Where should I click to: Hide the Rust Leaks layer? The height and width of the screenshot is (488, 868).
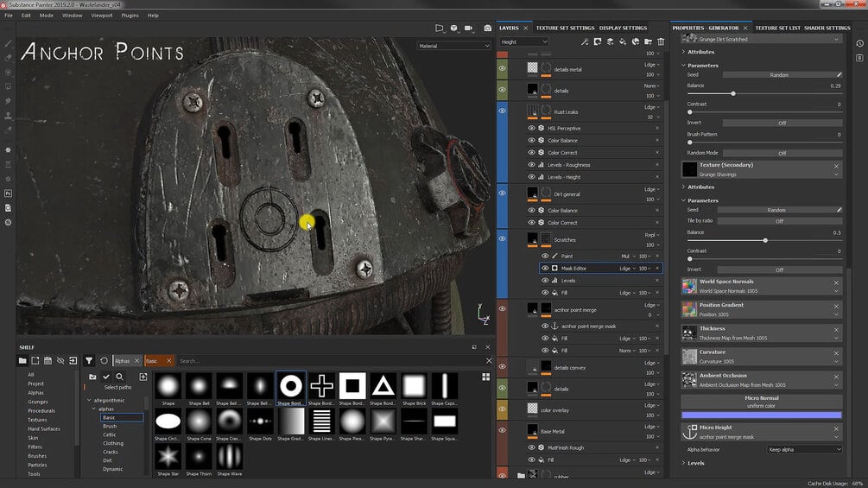(503, 111)
